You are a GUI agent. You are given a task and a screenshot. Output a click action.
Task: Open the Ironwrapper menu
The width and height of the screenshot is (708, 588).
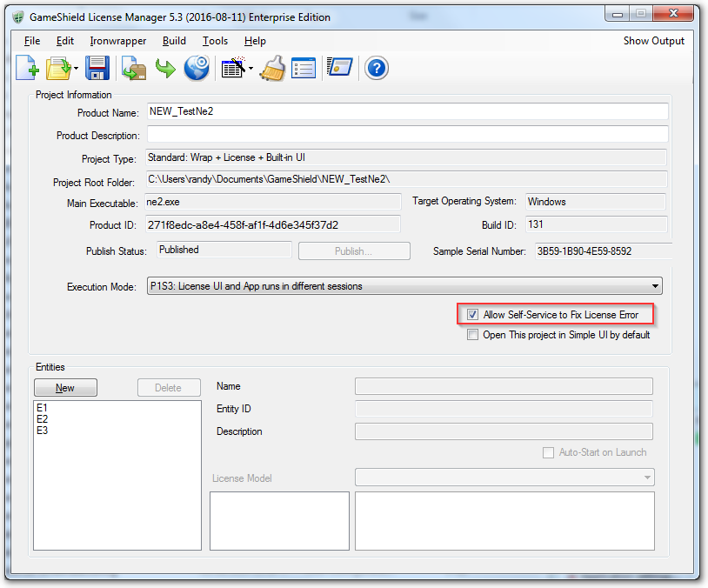click(117, 41)
